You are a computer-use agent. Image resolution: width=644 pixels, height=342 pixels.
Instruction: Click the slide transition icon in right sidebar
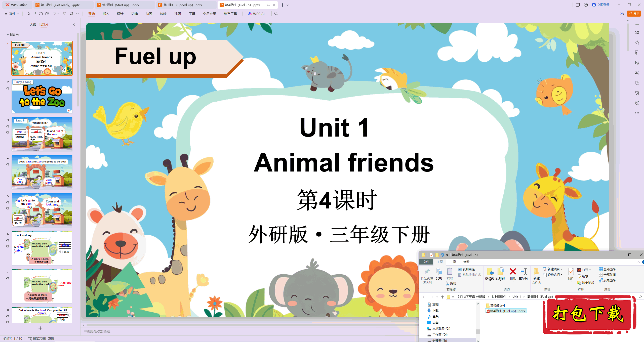[637, 53]
